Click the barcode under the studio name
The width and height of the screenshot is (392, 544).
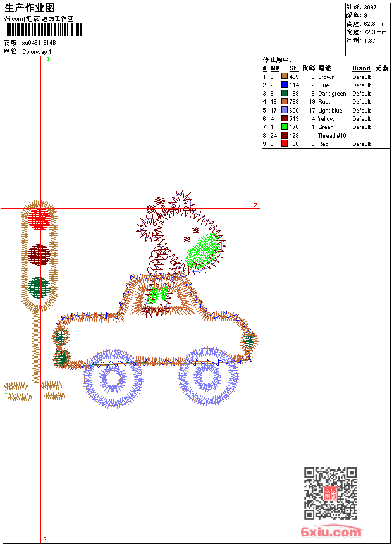pos(44,30)
